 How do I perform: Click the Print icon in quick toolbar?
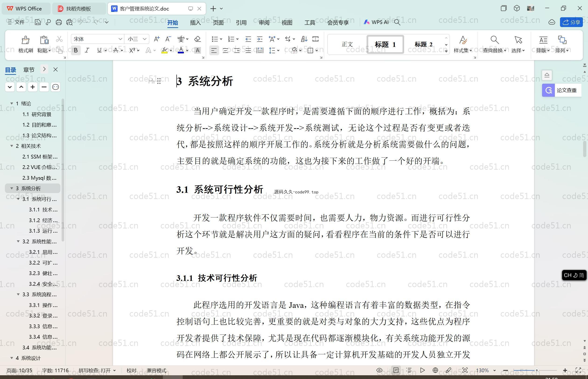[59, 22]
